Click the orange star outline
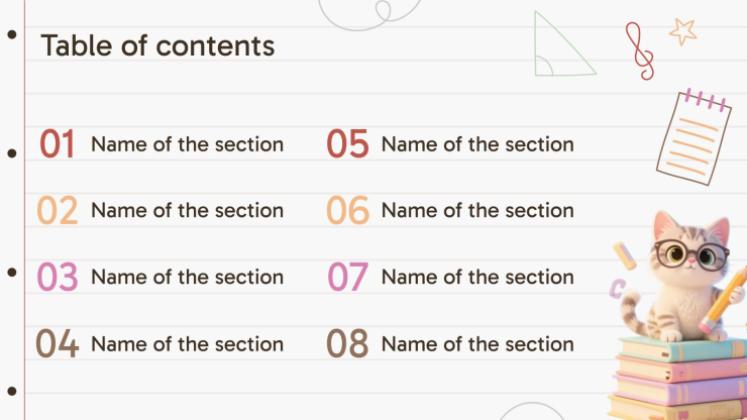Image resolution: width=747 pixels, height=420 pixels. point(683,31)
